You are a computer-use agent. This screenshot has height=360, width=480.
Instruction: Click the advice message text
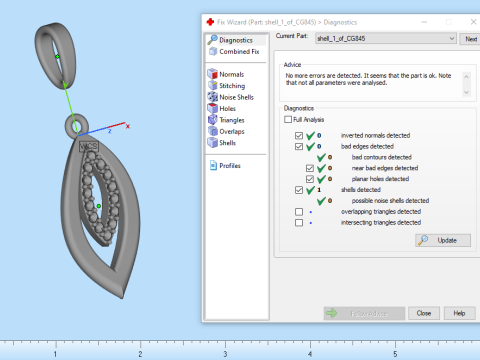pos(368,79)
